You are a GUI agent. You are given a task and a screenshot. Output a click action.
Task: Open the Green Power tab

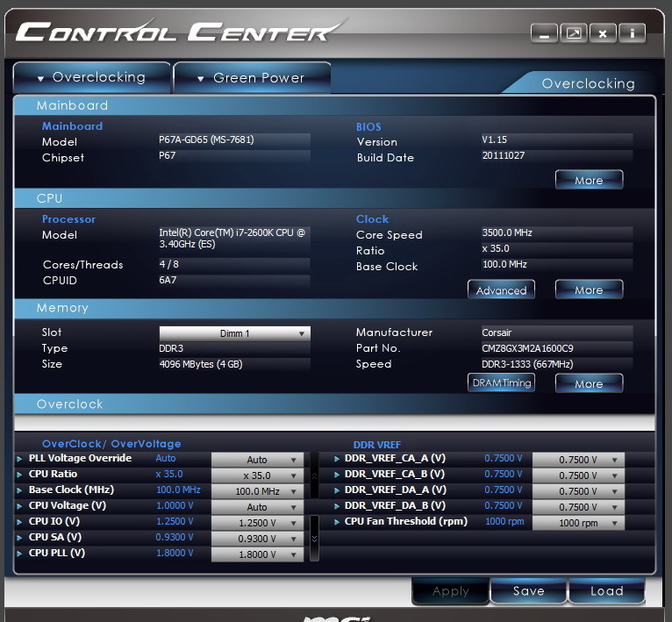click(x=252, y=77)
